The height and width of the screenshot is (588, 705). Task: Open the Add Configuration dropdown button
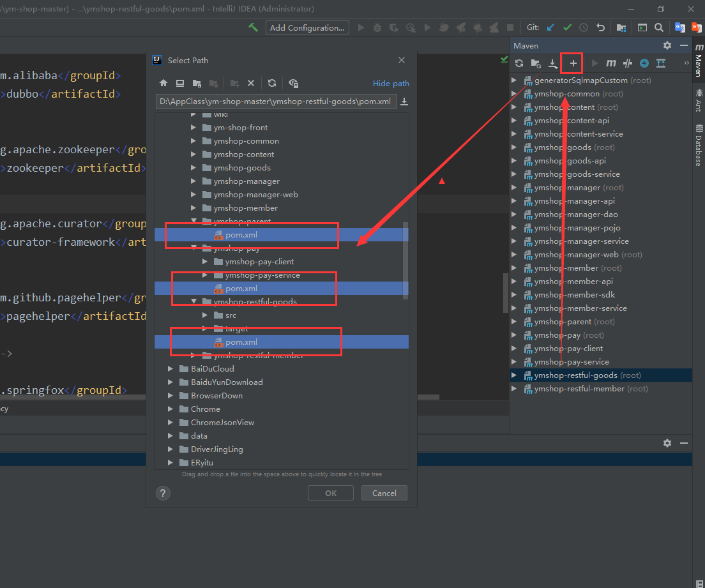pos(307,27)
